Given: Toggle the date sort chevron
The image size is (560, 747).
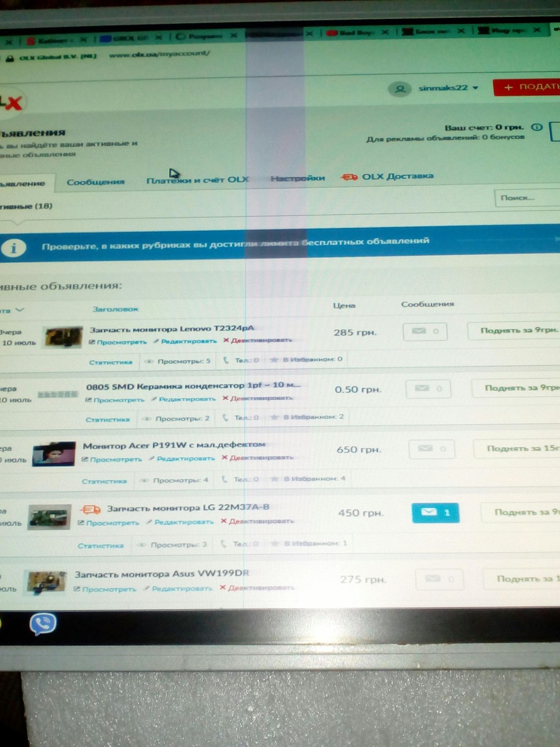Looking at the screenshot, I should pyautogui.click(x=19, y=310).
